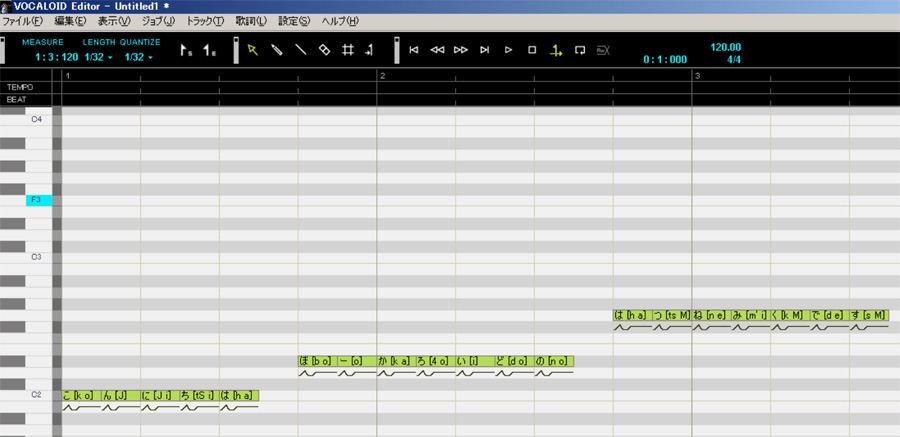
Task: Select the ん [J] note
Action: click(121, 396)
